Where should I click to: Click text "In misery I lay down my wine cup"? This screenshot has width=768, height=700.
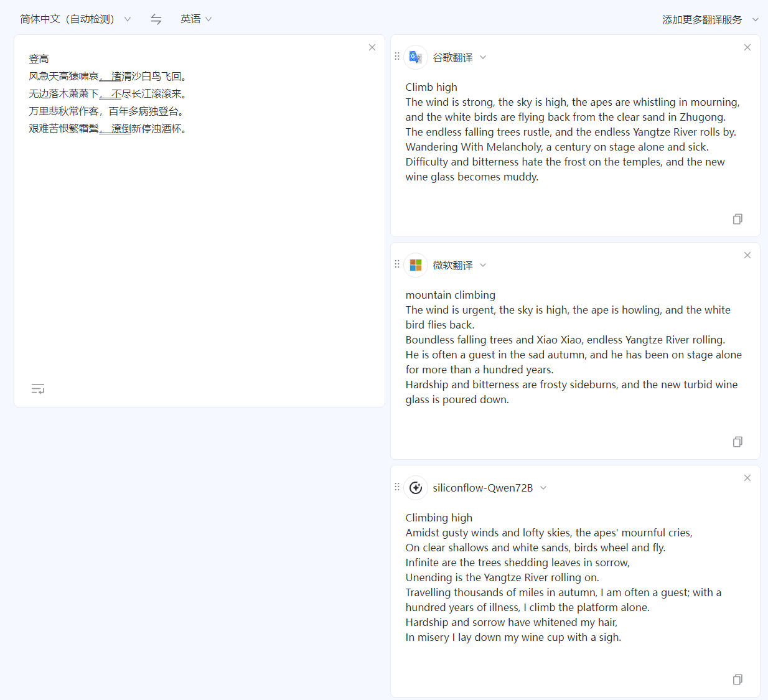click(x=485, y=637)
